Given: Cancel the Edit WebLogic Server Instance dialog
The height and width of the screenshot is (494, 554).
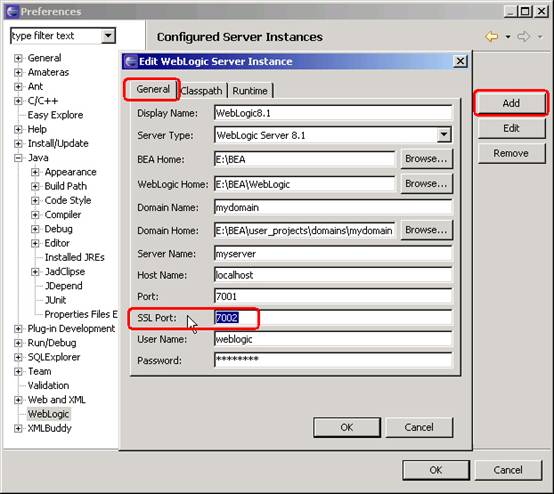Looking at the screenshot, I should [419, 427].
